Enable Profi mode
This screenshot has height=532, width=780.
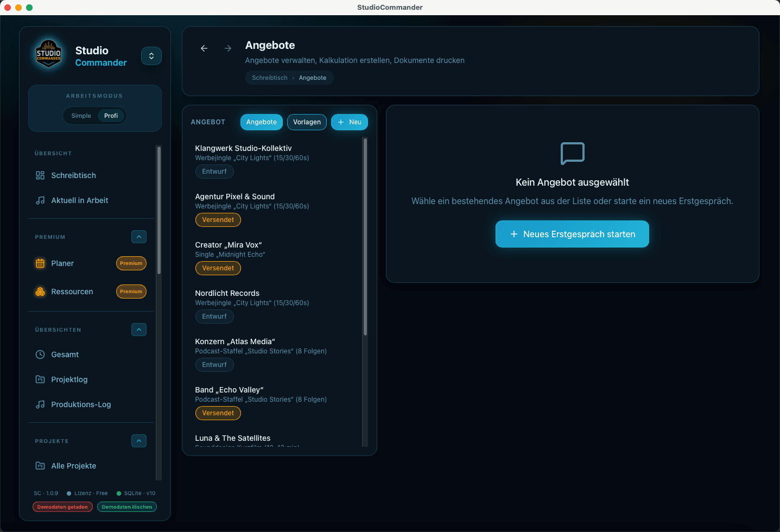point(111,116)
